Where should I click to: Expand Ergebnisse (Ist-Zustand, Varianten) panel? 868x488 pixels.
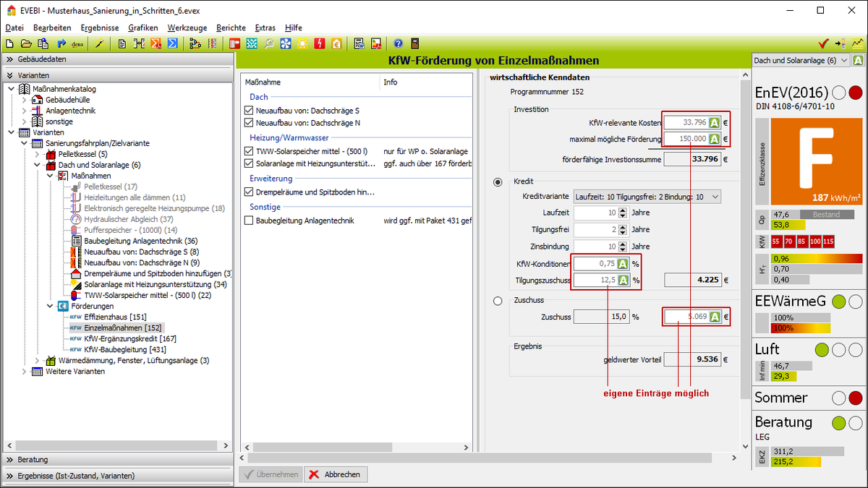(119, 476)
